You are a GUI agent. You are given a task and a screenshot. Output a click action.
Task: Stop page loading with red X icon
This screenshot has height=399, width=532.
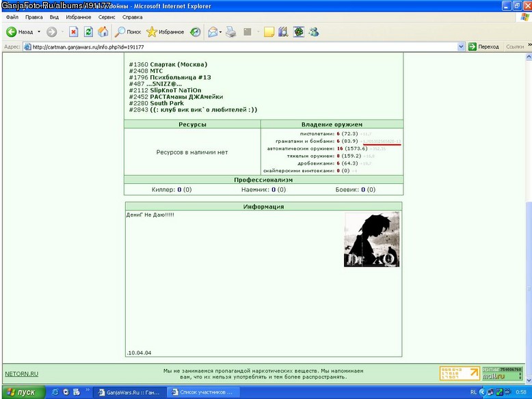point(74,32)
